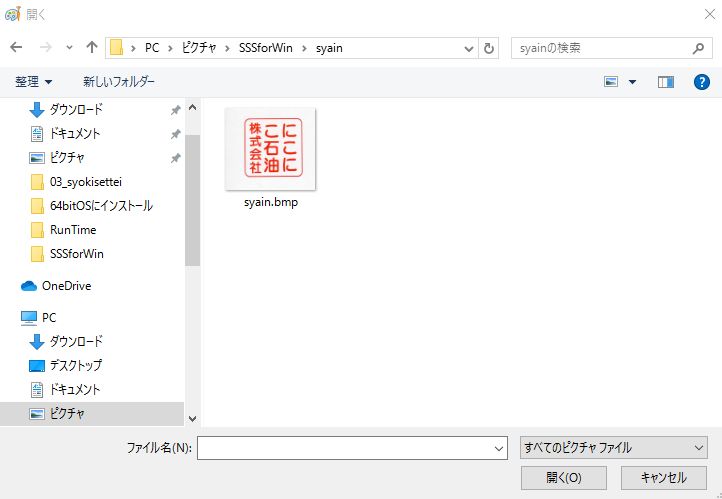Select ピクチャ in the address breadcrumb

[x=199, y=48]
